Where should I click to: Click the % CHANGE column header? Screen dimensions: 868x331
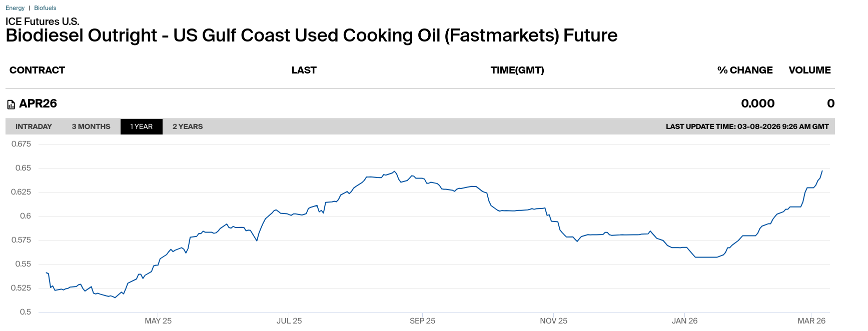click(744, 70)
